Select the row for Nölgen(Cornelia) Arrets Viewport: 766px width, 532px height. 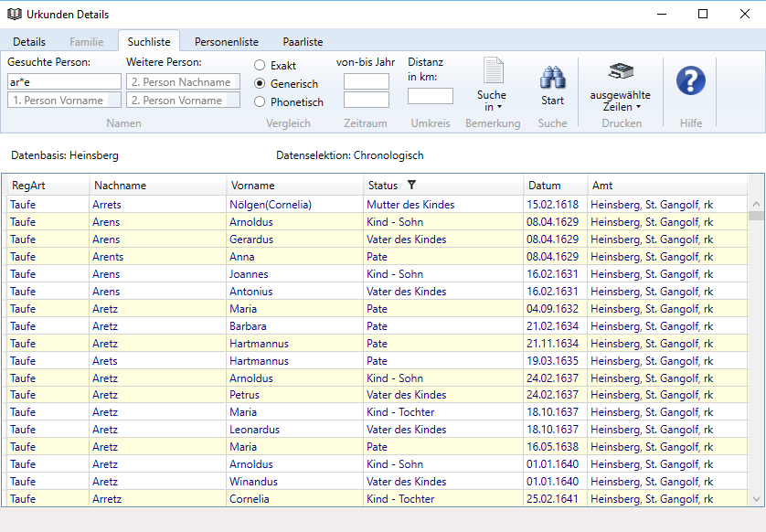point(270,205)
